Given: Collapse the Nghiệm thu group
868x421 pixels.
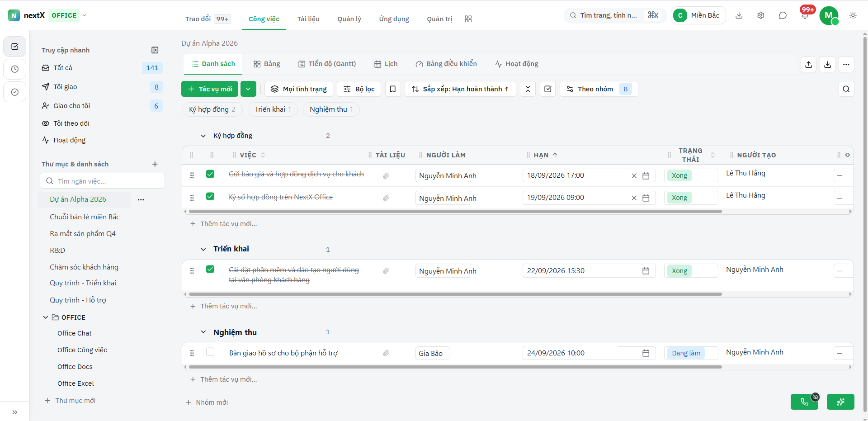Looking at the screenshot, I should click(x=203, y=332).
